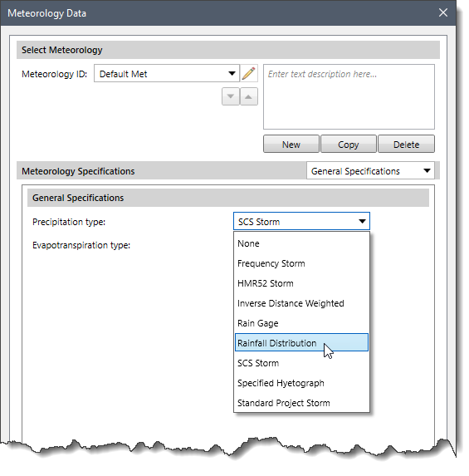Click the Select Meteorology section header
Viewport: 469px width, 476px height.
[228, 50]
